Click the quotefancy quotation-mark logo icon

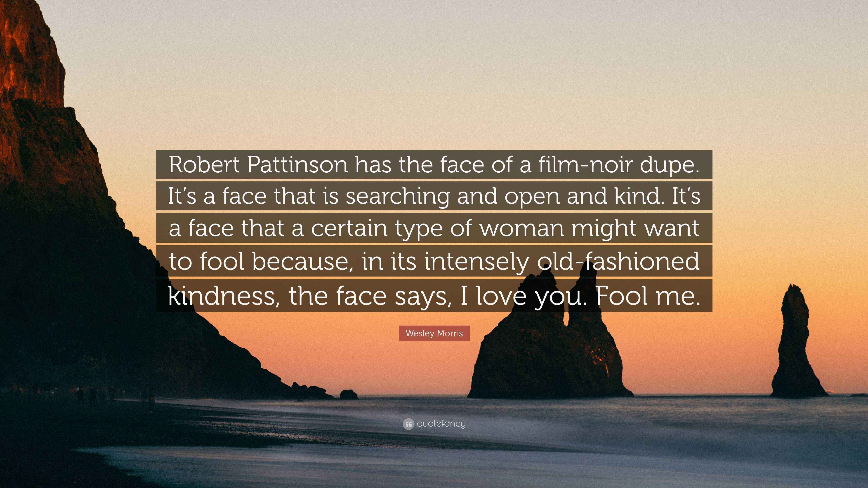(x=408, y=424)
